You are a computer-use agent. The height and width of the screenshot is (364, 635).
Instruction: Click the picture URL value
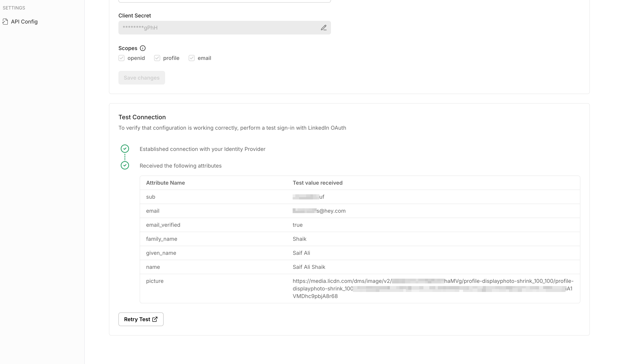[433, 289]
